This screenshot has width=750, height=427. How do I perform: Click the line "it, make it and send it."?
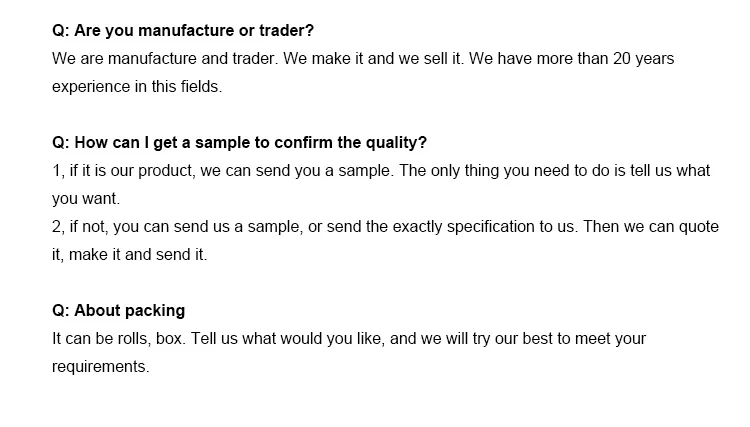point(130,255)
